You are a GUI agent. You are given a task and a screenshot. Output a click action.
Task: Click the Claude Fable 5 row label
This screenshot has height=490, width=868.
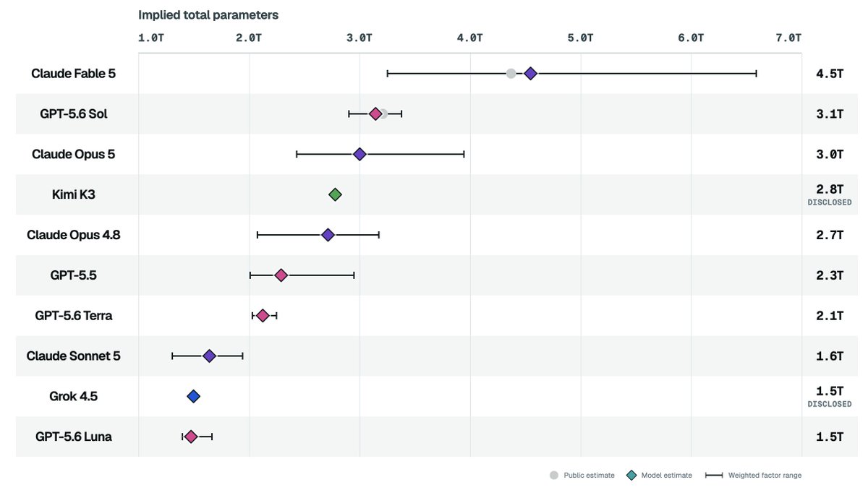click(73, 73)
